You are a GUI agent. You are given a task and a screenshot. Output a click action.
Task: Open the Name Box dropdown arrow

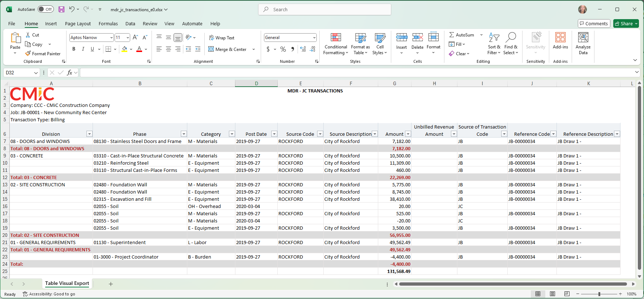point(36,73)
